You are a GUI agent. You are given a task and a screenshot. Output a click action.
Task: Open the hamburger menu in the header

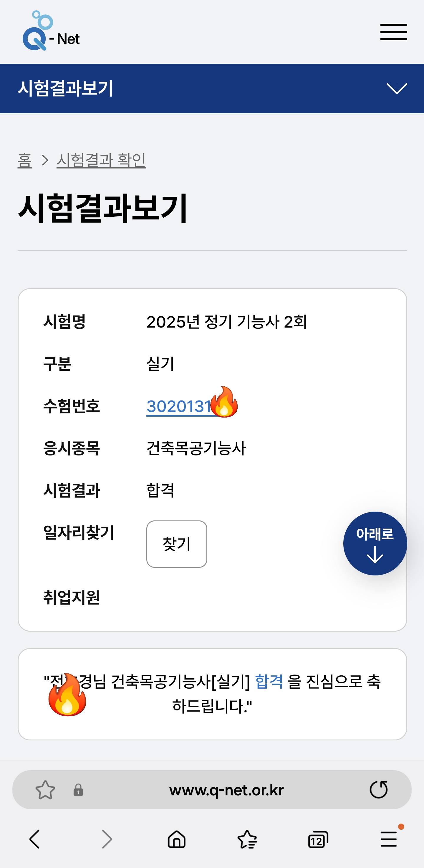394,32
